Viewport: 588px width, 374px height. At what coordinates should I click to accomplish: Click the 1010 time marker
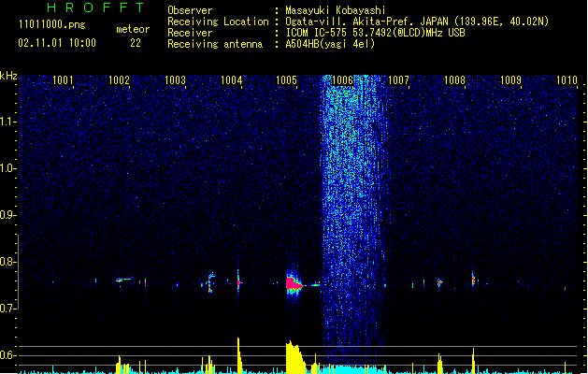click(x=566, y=80)
